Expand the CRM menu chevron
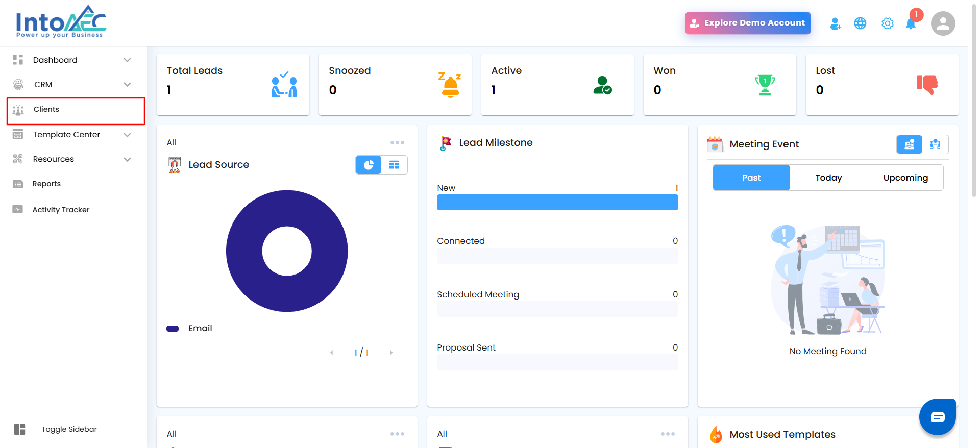Image resolution: width=980 pixels, height=448 pixels. (x=127, y=85)
